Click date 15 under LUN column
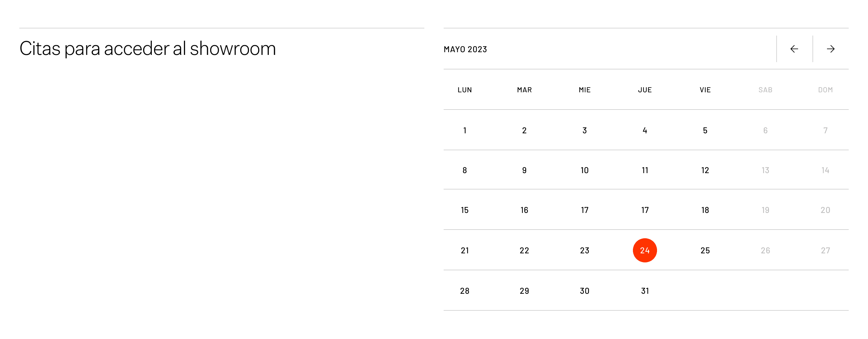 pyautogui.click(x=465, y=210)
